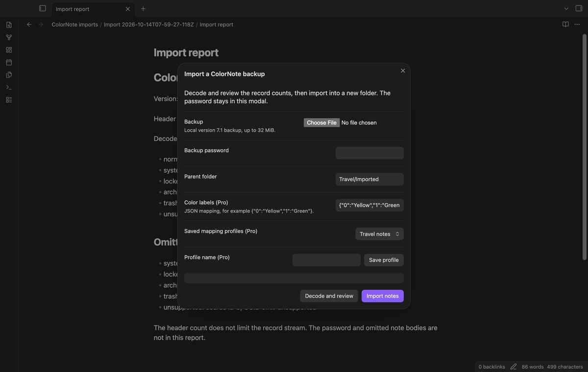588x372 pixels.
Task: Expand the tab list chevron
Action: click(566, 9)
